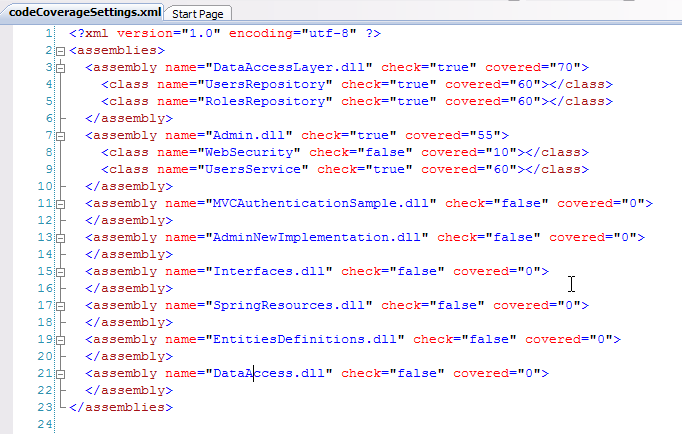Viewport: 682px width, 434px height.
Task: Click the "RolesRepository" class name value
Action: tap(265, 101)
